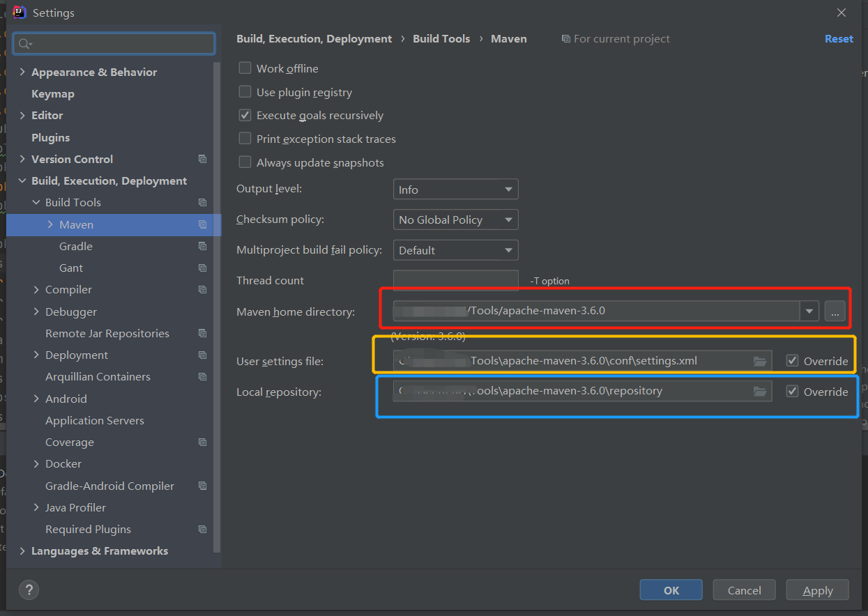Screen dimensions: 868x616
Task: Enable Always update snapshots checkbox
Action: pos(245,162)
